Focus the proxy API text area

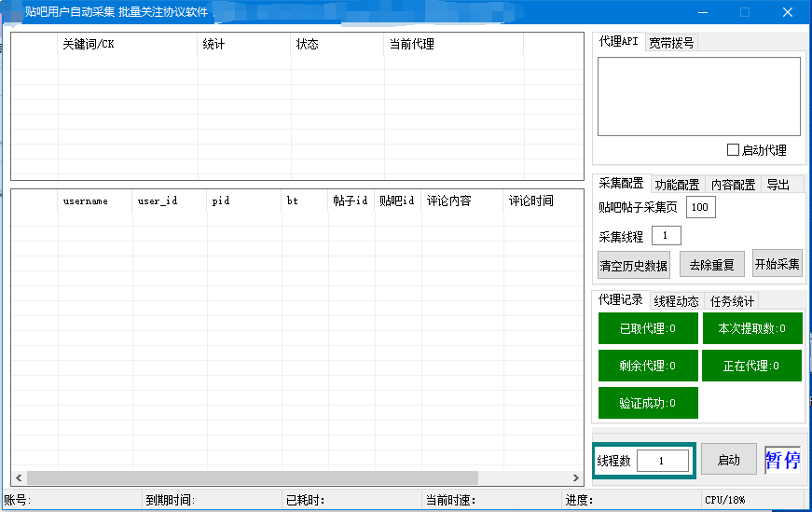(699, 96)
